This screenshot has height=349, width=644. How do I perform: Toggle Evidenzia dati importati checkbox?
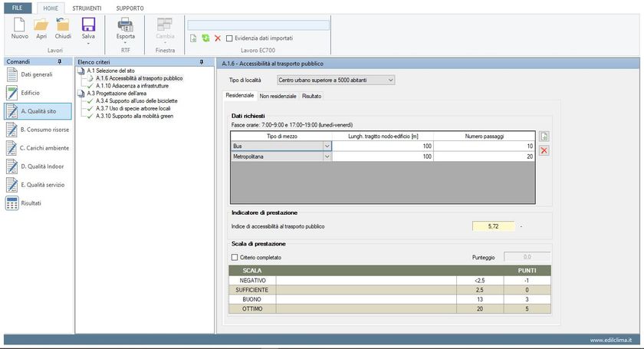tap(229, 38)
